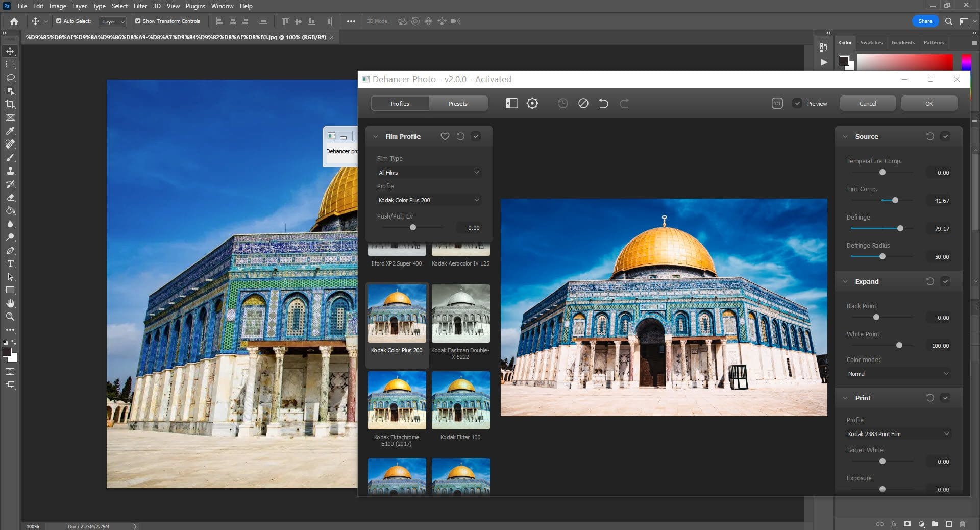This screenshot has width=980, height=530.
Task: Reset the Film Profile section
Action: [x=460, y=136]
